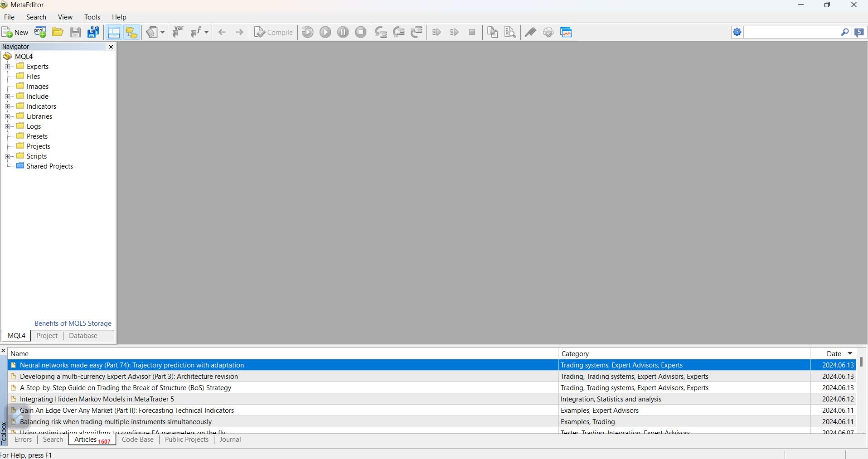Select the Projects folder
This screenshot has height=459, width=868.
click(x=39, y=146)
